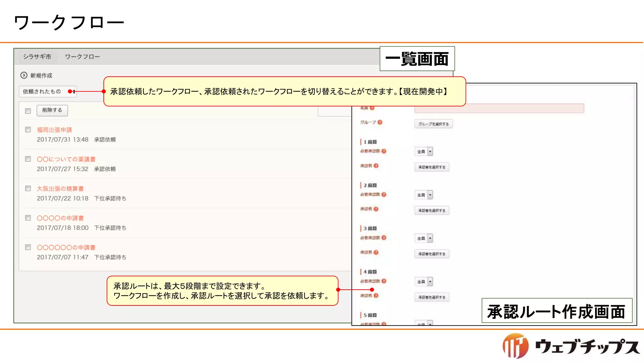The height and width of the screenshot is (362, 644).
Task: Open 全員 dropdown for 2段目 必要承認数
Action: pyautogui.click(x=424, y=195)
